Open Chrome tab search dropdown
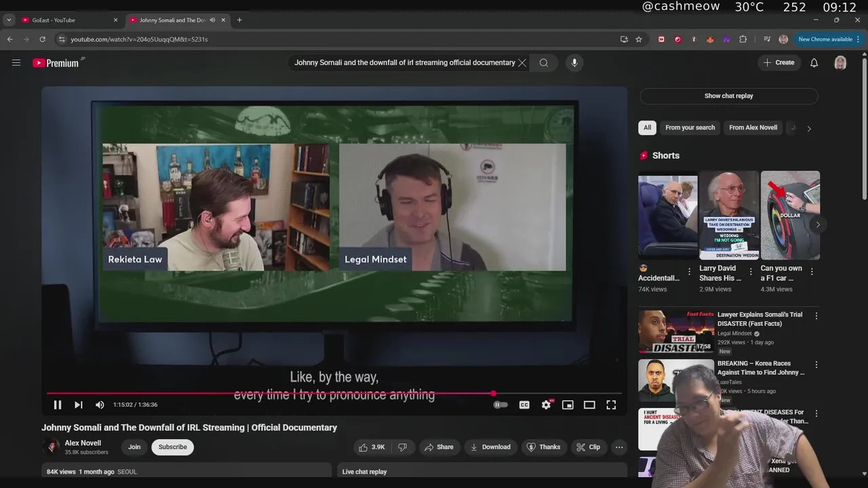The height and width of the screenshot is (488, 868). point(9,20)
